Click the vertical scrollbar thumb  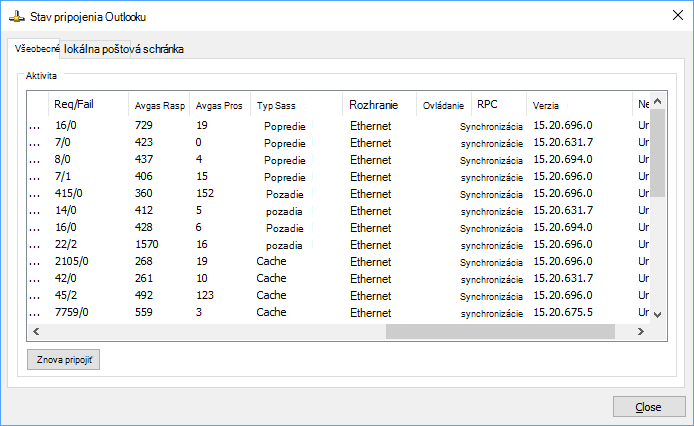(x=658, y=153)
